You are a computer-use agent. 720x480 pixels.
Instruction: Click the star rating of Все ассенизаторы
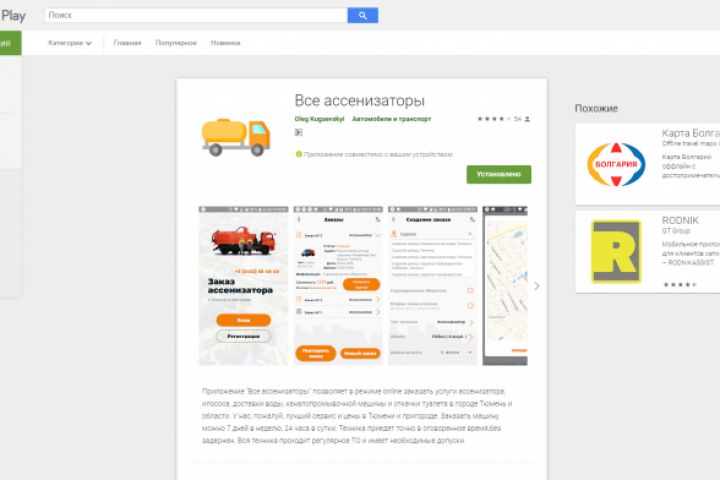point(494,119)
